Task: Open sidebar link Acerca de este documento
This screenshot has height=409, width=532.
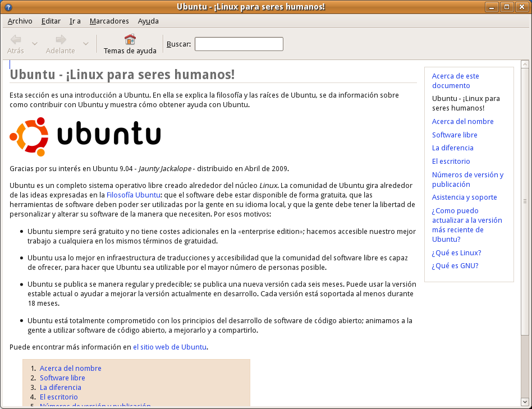Action: (455, 81)
